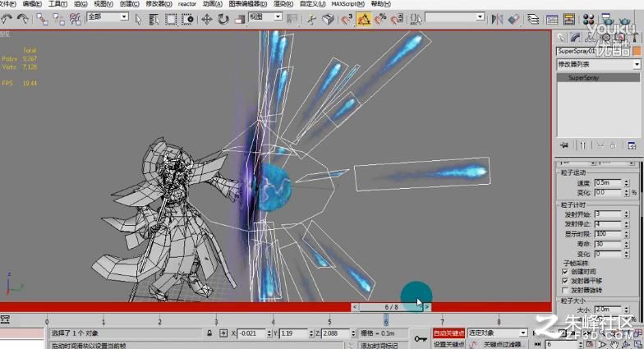644x349 pixels.
Task: Open the 文件(F) menu
Action: tap(7, 3)
